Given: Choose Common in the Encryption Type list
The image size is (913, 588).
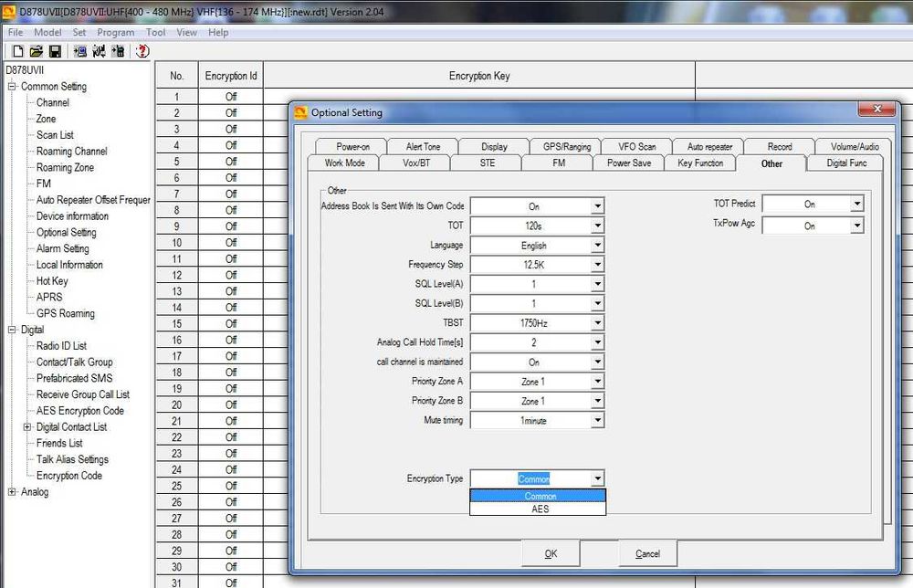Looking at the screenshot, I should pyautogui.click(x=538, y=496).
